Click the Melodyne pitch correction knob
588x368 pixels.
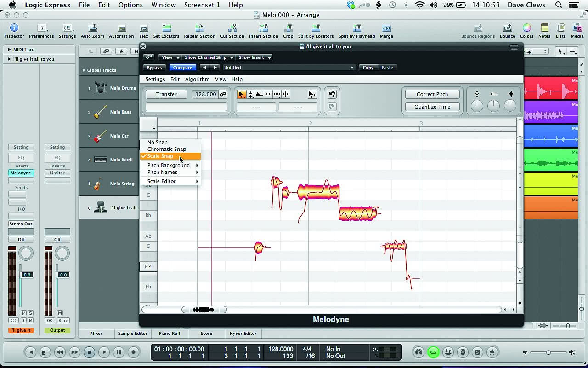click(x=477, y=106)
